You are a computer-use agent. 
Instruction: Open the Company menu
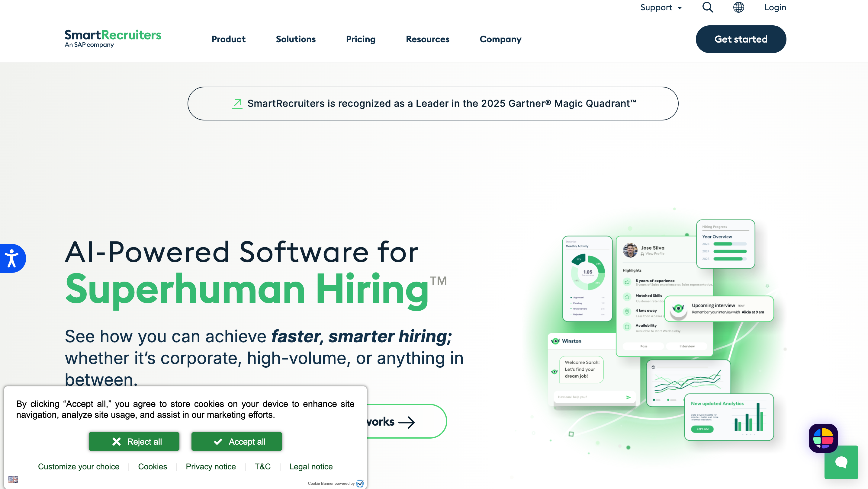pos(500,39)
